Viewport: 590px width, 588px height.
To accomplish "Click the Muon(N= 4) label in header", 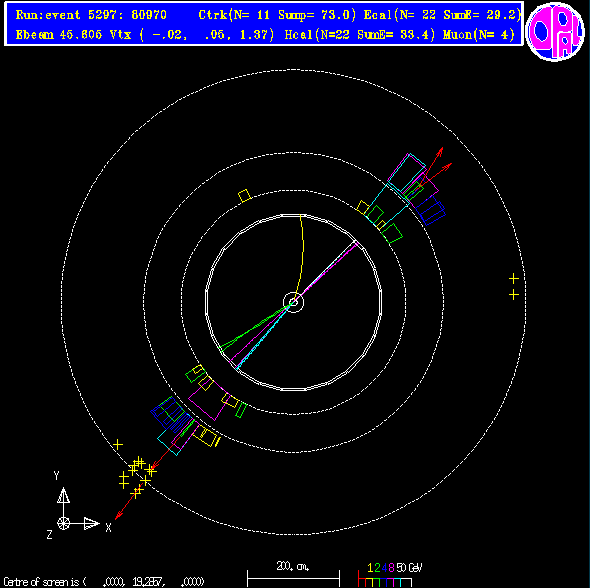I will tap(479, 35).
